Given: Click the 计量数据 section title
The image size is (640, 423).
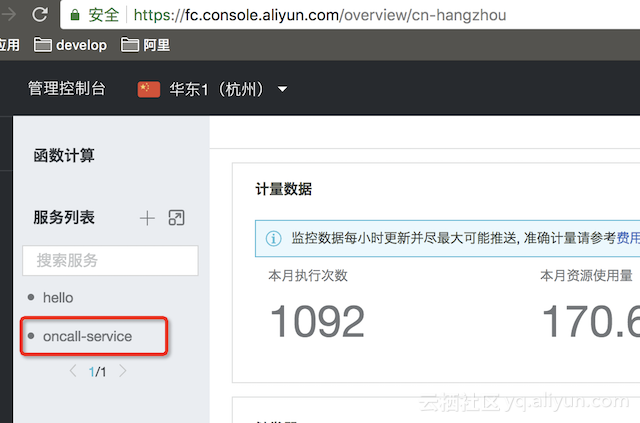Looking at the screenshot, I should click(284, 189).
